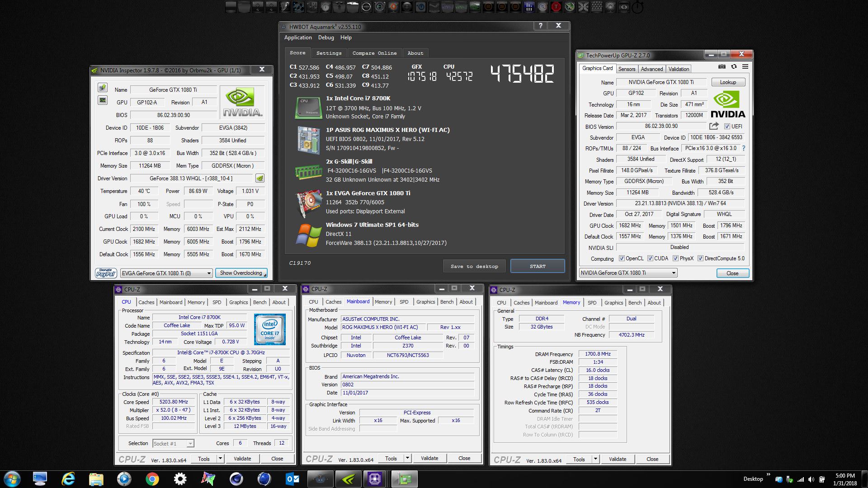Screen dimensions: 868x488
Task: Click the START button in Aquamark
Action: pyautogui.click(x=538, y=266)
